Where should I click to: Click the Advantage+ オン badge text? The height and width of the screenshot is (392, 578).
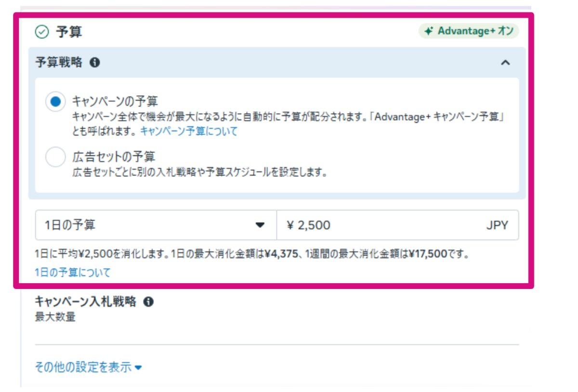[475, 31]
